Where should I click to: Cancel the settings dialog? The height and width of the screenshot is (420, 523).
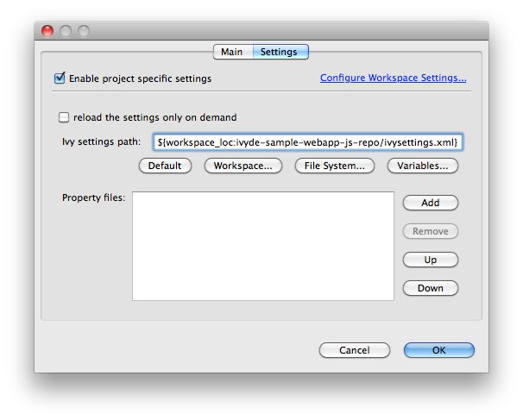click(x=354, y=350)
